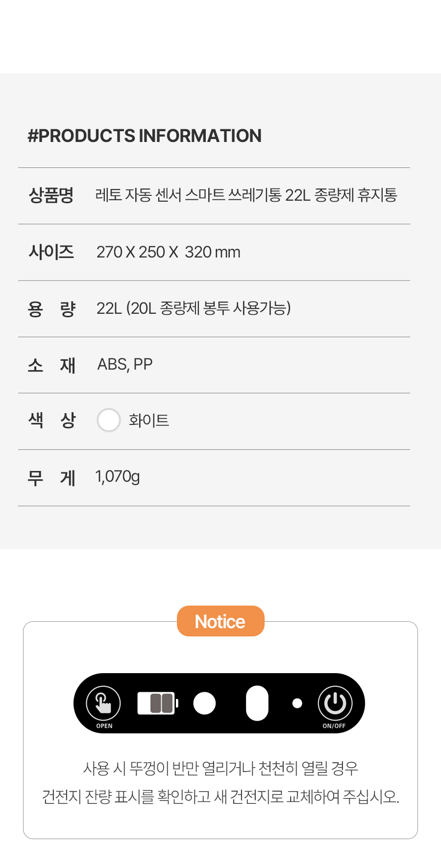Click the 270 X 250 X 320 mm size value
441x868 pixels.
click(168, 252)
